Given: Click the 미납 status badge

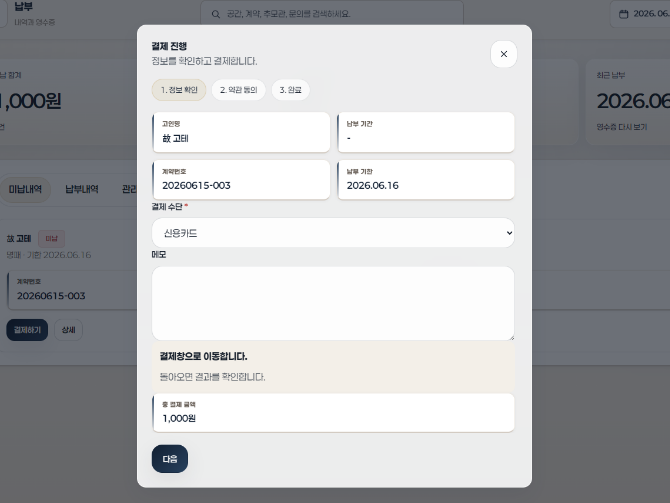Looking at the screenshot, I should (x=51, y=238).
